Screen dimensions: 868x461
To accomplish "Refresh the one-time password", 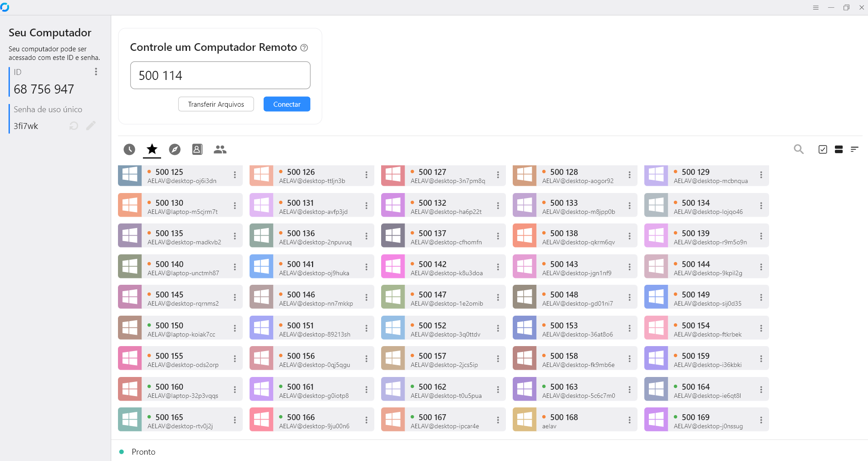I will click(74, 126).
